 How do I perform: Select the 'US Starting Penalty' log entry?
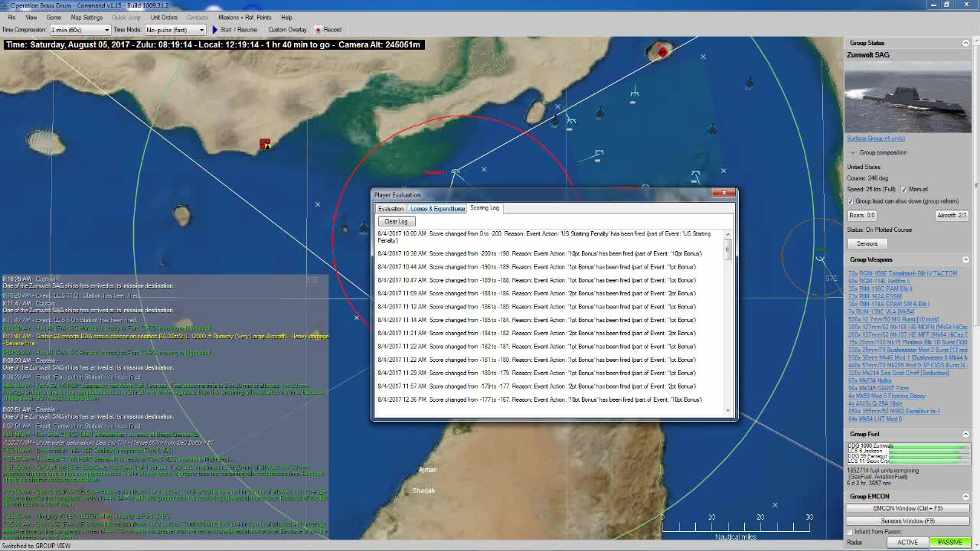[x=545, y=236]
